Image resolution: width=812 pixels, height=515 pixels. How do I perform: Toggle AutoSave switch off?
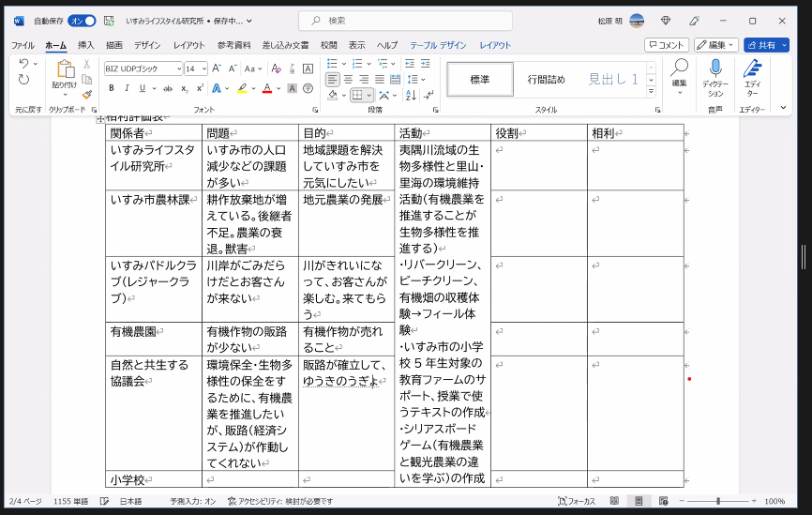click(83, 21)
